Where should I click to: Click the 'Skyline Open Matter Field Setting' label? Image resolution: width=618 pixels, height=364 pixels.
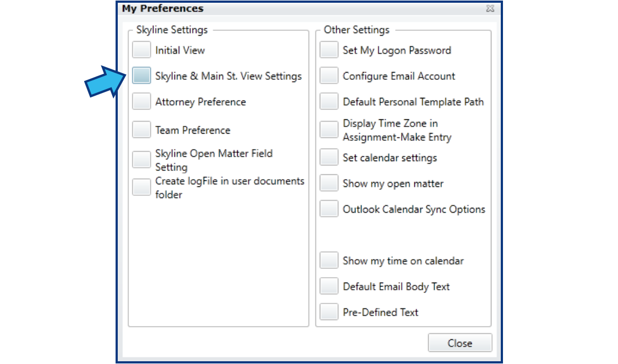point(214,160)
